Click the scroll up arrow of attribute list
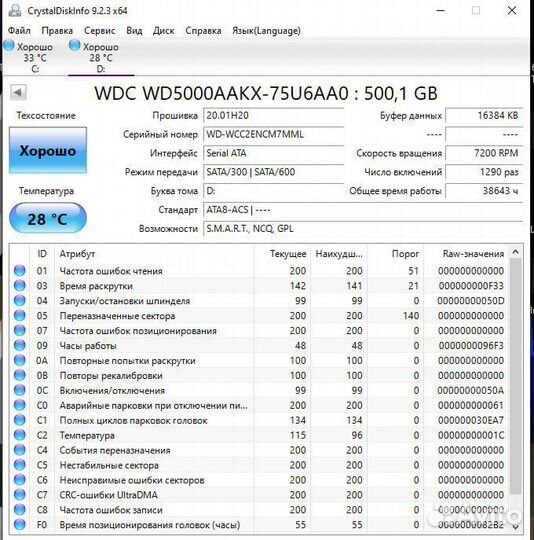 click(515, 252)
